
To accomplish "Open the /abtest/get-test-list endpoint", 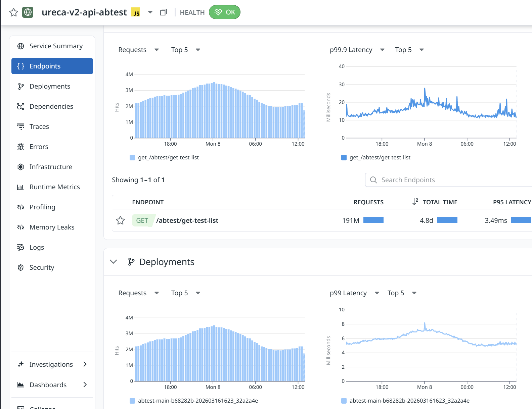I will [187, 220].
